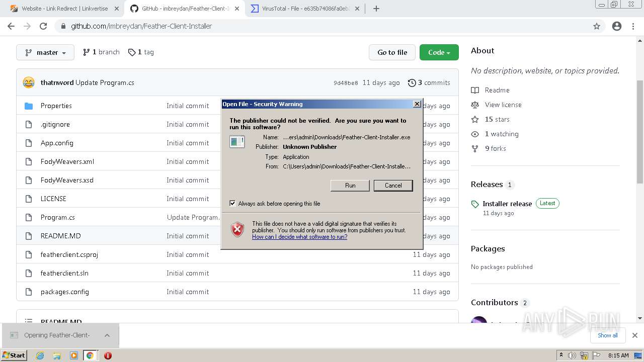Open the FodyWeavers.xsd file
This screenshot has width=644, height=362.
[67, 180]
